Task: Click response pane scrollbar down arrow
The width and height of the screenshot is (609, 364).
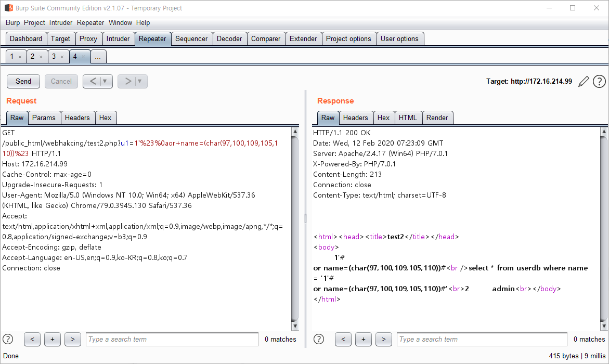Action: 604,327
